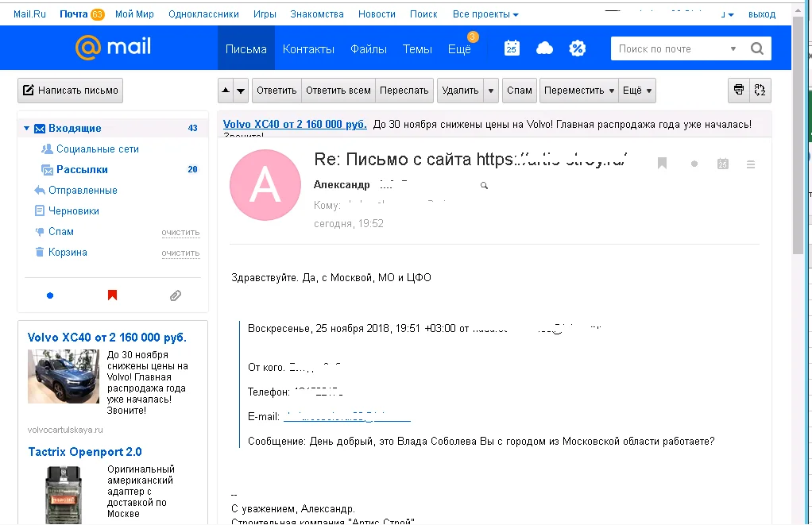The image size is (812, 525).
Task: Open the dropdown arrow beside Удалить
Action: coord(491,90)
